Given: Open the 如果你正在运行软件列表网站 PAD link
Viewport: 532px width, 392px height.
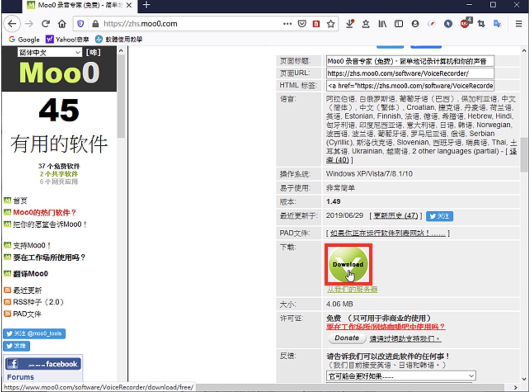Looking at the screenshot, I should click(x=388, y=234).
